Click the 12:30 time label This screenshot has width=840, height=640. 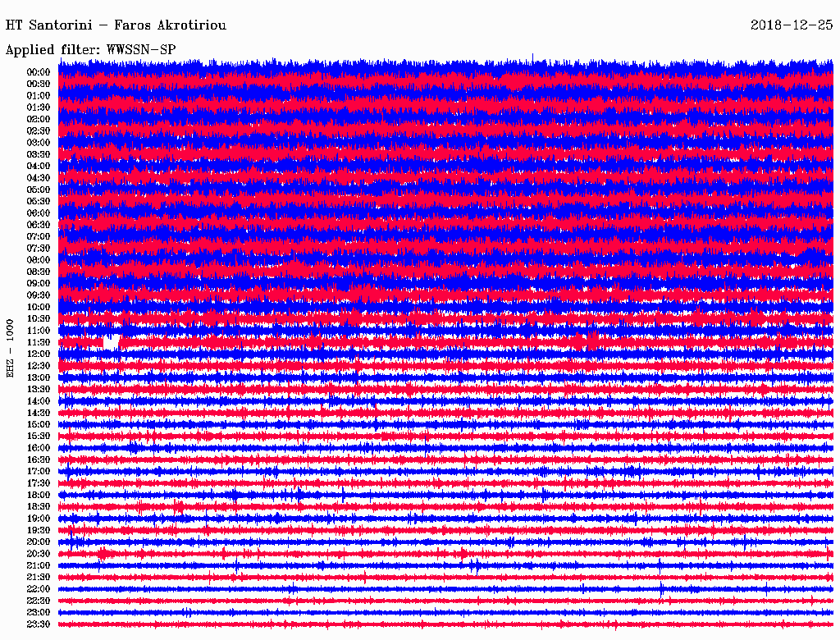point(39,366)
